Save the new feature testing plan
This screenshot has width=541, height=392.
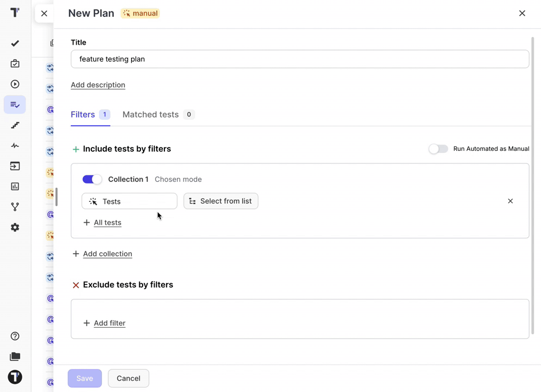tap(84, 378)
